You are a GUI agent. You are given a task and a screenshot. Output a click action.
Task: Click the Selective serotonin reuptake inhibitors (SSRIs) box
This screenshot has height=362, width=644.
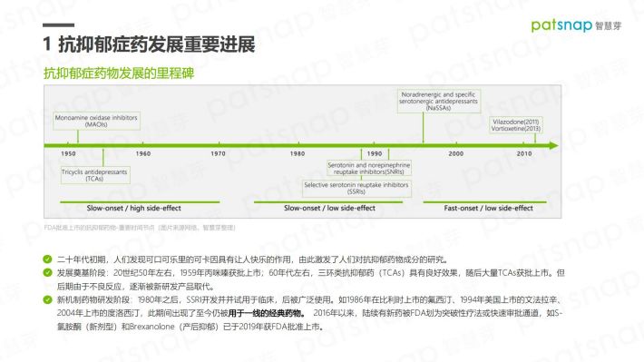(356, 188)
